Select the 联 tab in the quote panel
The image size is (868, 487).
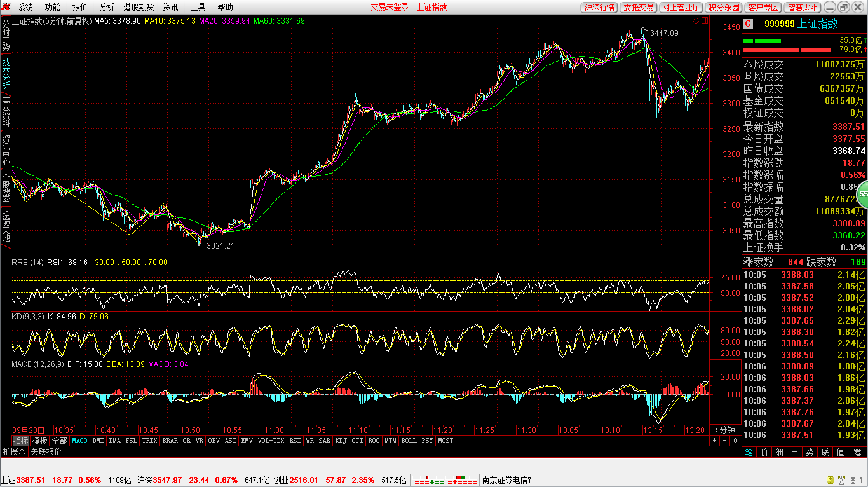point(825,452)
